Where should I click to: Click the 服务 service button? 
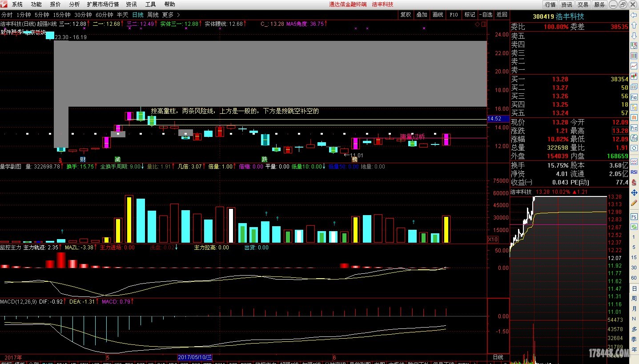pyautogui.click(x=599, y=4)
